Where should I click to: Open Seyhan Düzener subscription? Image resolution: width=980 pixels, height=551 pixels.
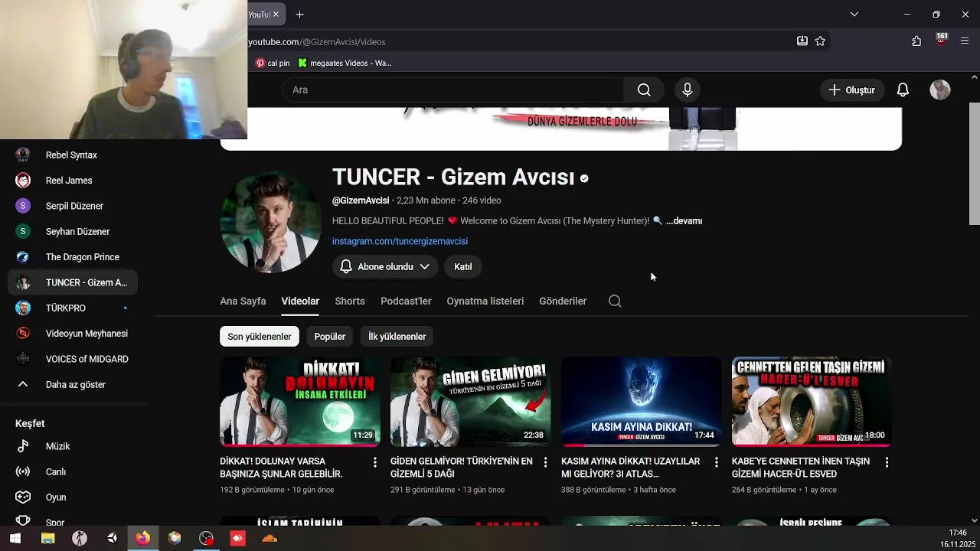(x=73, y=232)
